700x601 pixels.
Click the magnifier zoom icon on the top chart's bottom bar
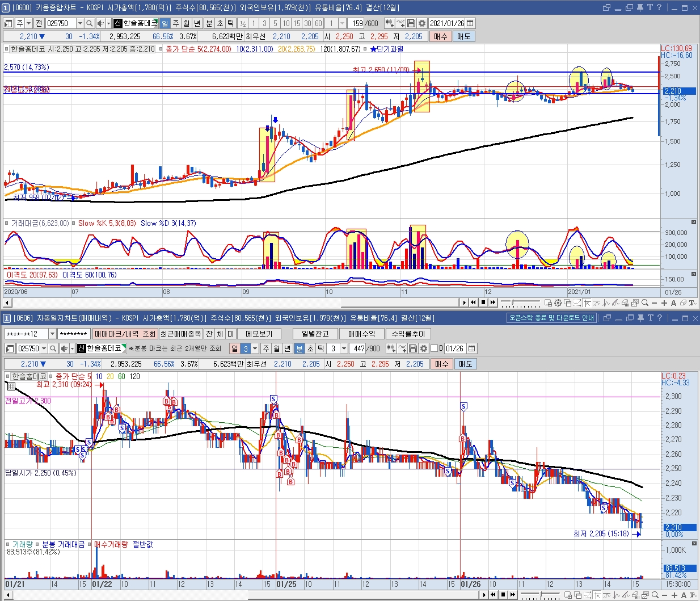(645, 303)
